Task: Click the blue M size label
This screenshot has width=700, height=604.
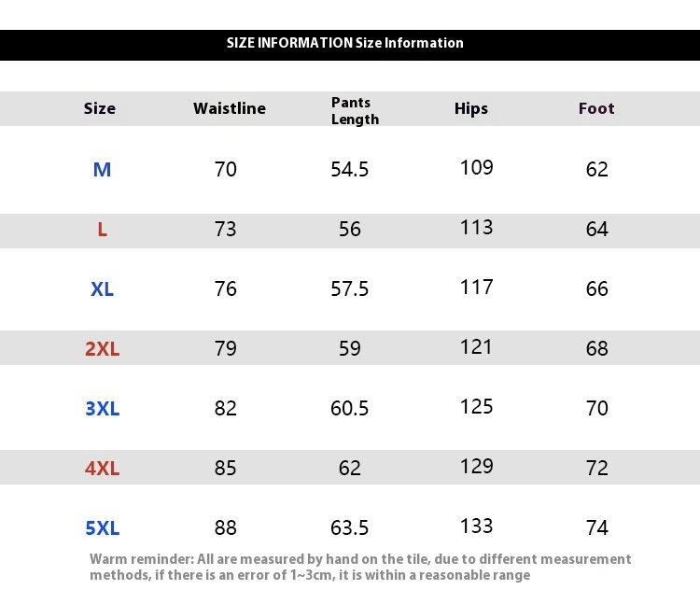Action: click(x=102, y=169)
